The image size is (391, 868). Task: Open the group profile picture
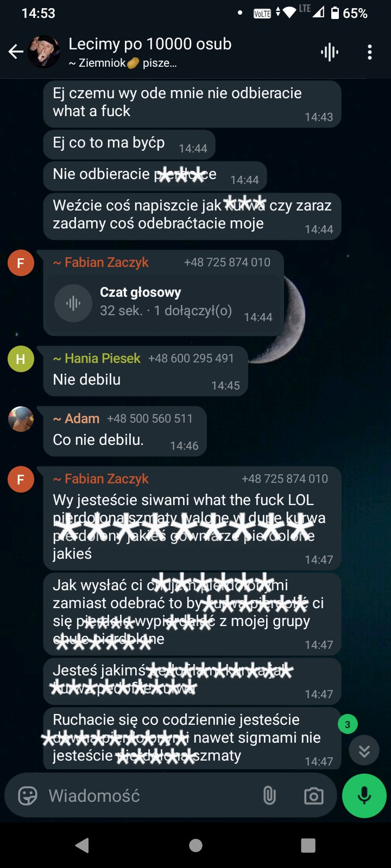point(43,52)
